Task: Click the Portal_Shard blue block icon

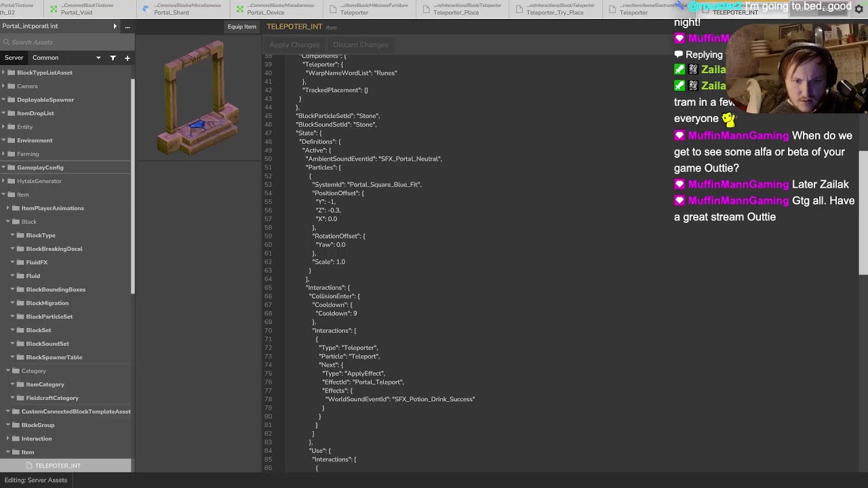Action: [x=146, y=9]
